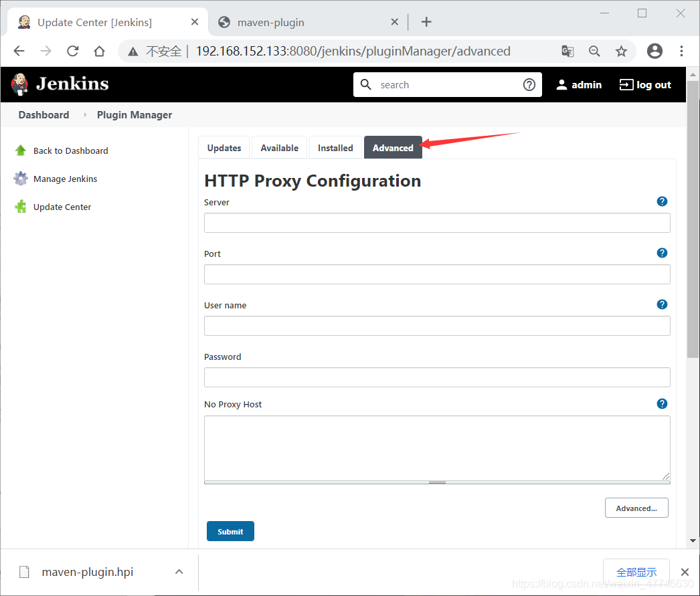The height and width of the screenshot is (596, 700).
Task: Click the browser forward arrow
Action: click(46, 52)
